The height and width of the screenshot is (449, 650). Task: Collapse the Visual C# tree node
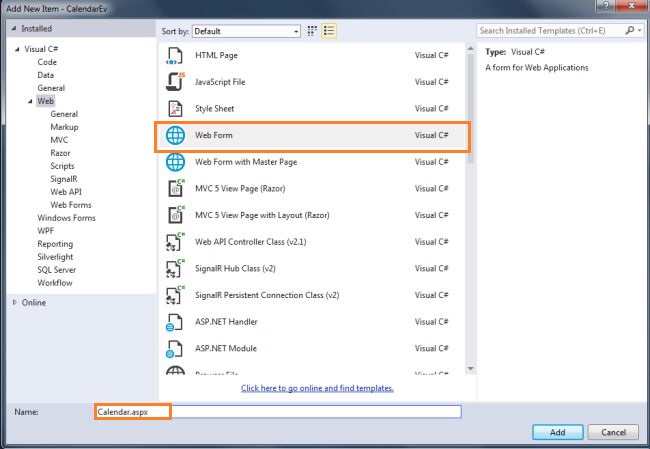[x=17, y=49]
